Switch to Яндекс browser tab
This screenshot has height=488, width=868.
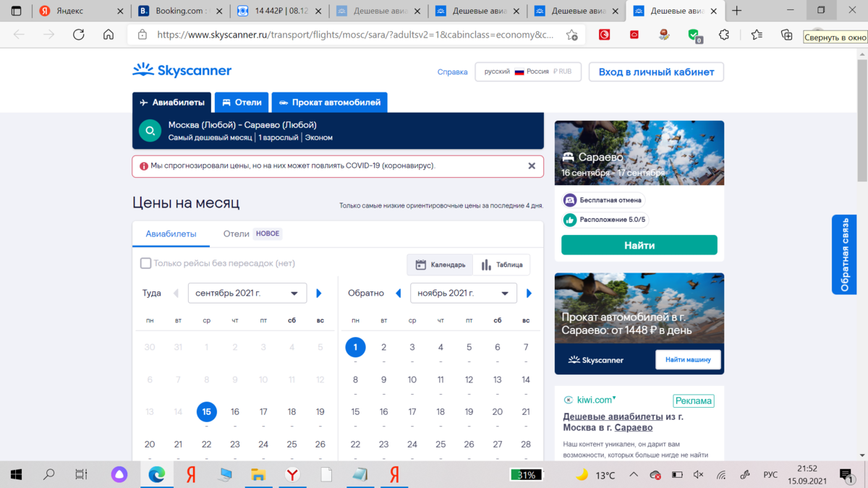click(x=80, y=11)
